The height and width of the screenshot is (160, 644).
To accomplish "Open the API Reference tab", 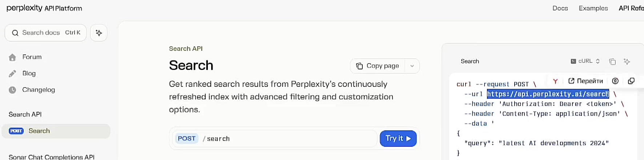I will pos(631,8).
